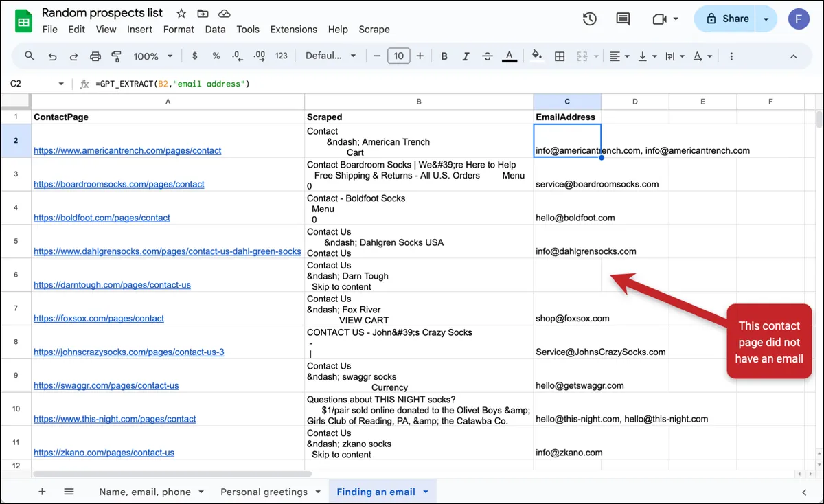Image resolution: width=824 pixels, height=504 pixels.
Task: Open the font family dropdown
Action: (x=331, y=56)
